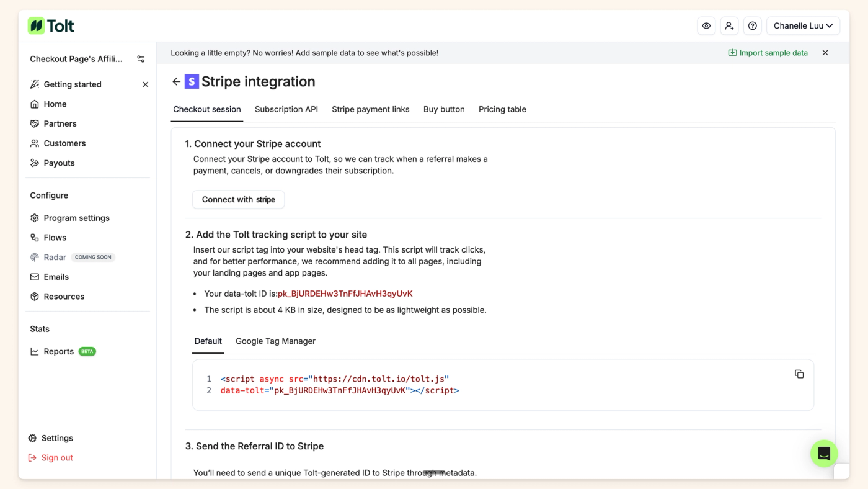
Task: Open Resources in sidebar
Action: [x=64, y=297]
